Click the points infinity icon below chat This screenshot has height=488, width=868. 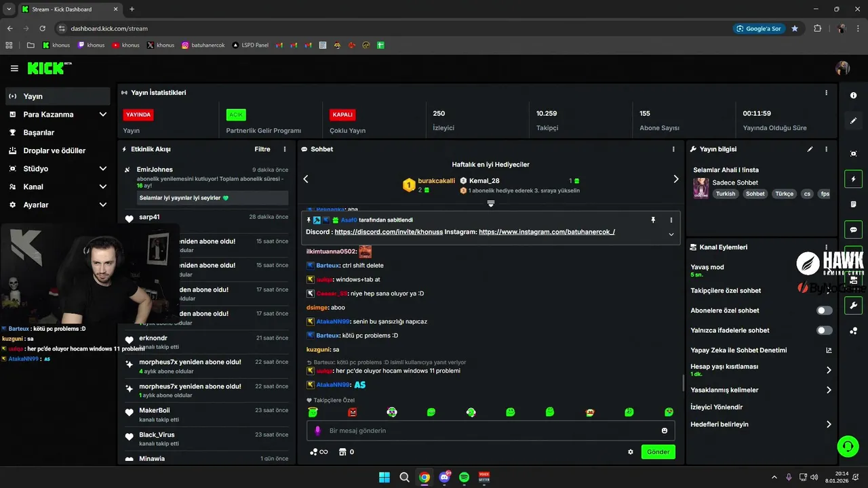click(x=319, y=452)
